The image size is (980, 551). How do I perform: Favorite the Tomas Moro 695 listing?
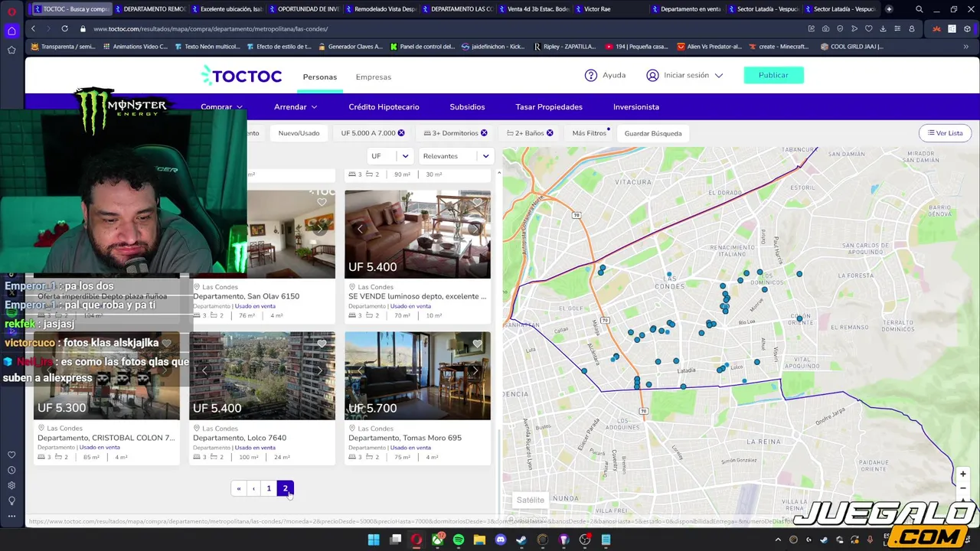click(478, 344)
